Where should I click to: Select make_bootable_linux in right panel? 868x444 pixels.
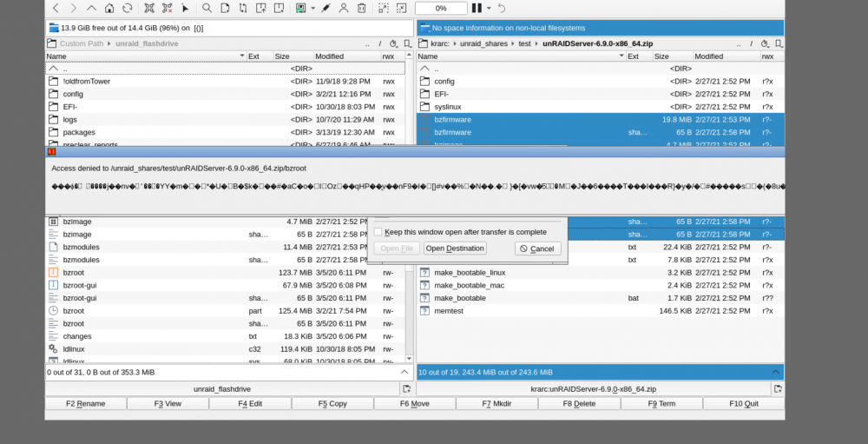(601, 272)
